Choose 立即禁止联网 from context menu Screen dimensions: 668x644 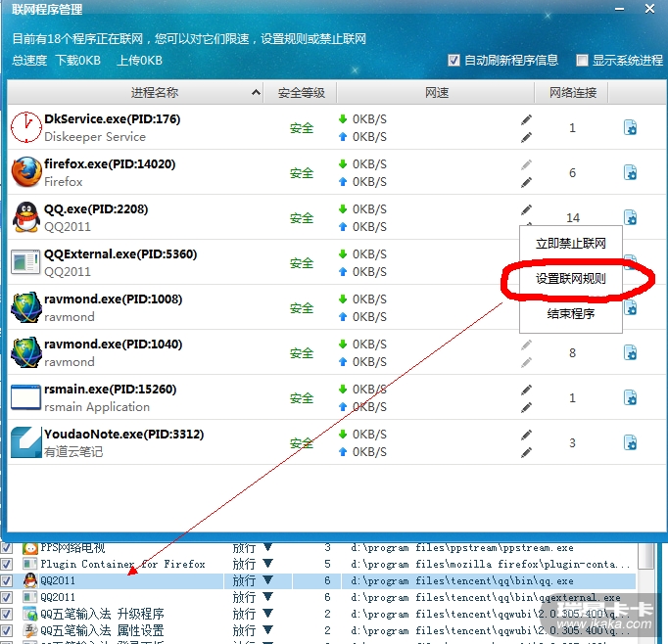(570, 244)
